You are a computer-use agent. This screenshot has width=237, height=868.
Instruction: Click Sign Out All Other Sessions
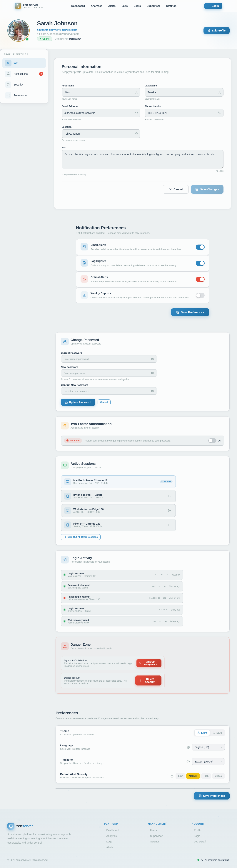click(81, 537)
